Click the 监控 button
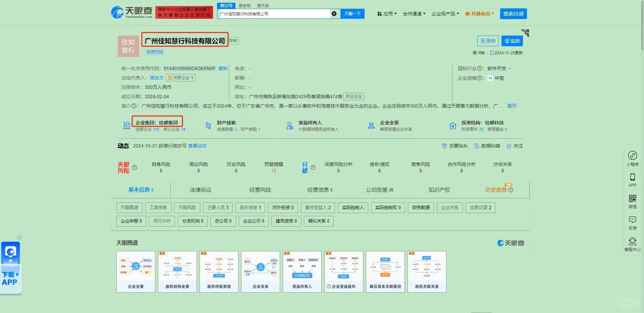 point(512,41)
